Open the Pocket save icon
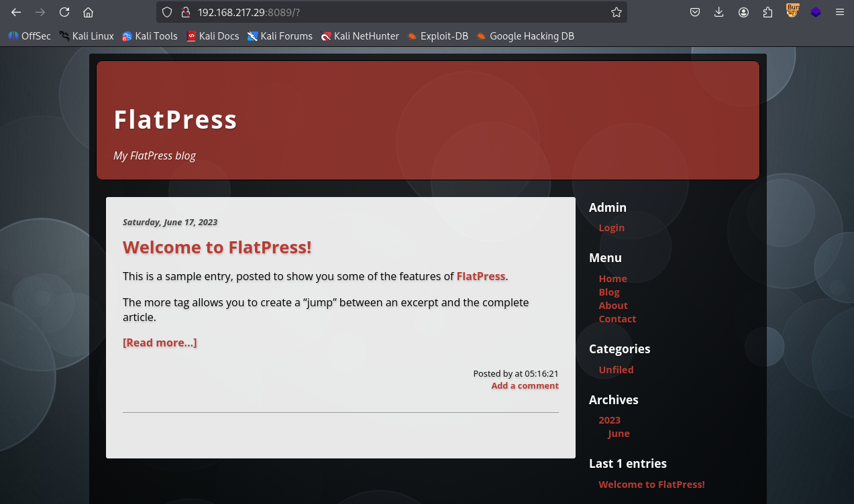Screen dimensions: 854x504 pos(695,12)
